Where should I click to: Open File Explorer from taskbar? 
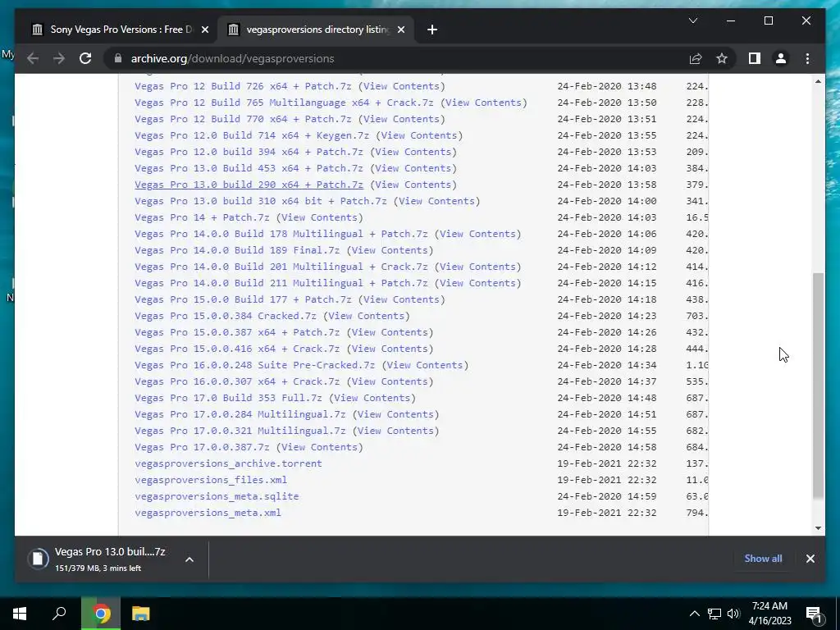click(141, 614)
